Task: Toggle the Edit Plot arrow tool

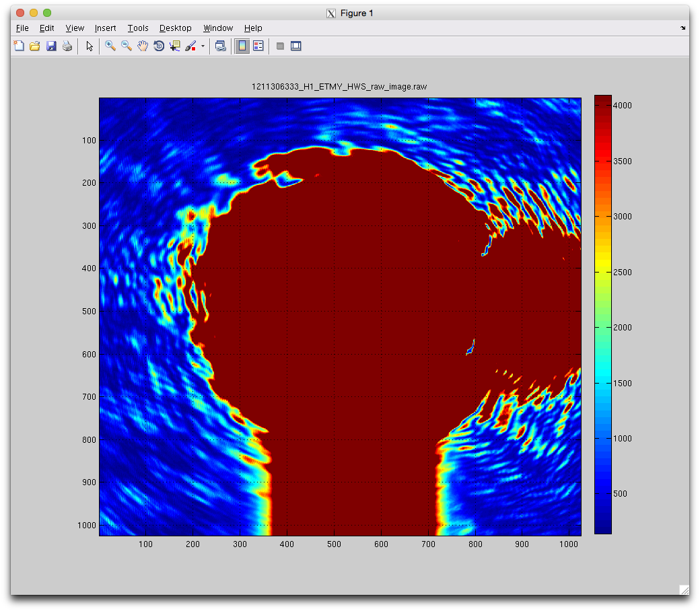Action: coord(90,46)
